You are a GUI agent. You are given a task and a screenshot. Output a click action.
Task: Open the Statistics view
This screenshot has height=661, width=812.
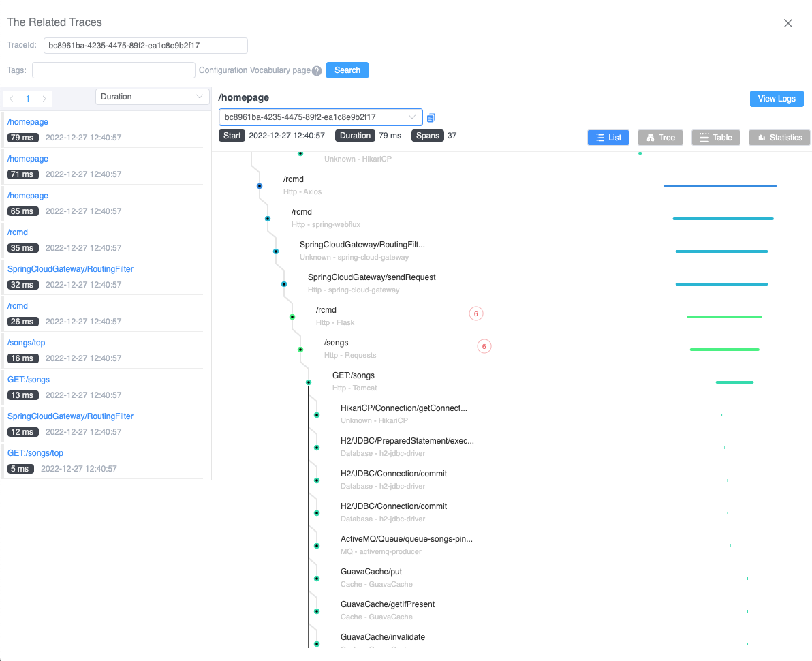coord(779,138)
